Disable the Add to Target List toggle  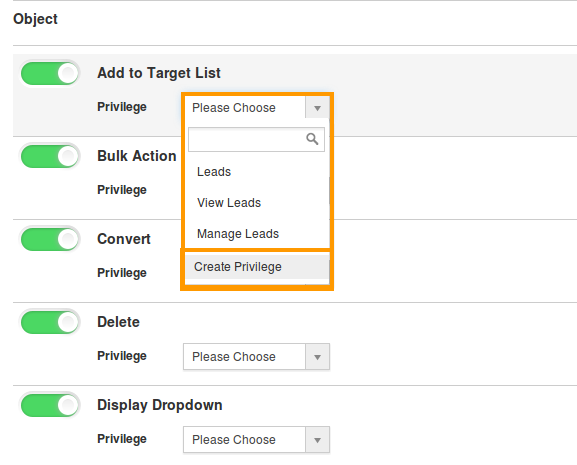50,73
